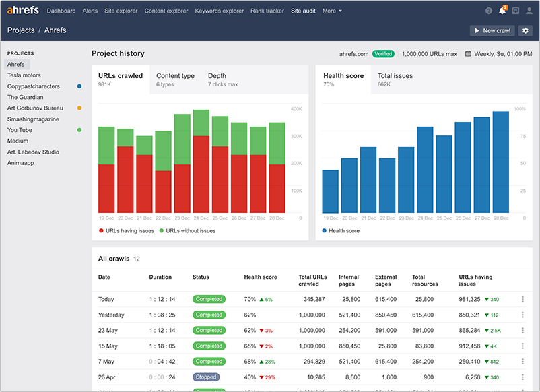Open Alerts section
Image resolution: width=540 pixels, height=392 pixels.
pos(90,11)
